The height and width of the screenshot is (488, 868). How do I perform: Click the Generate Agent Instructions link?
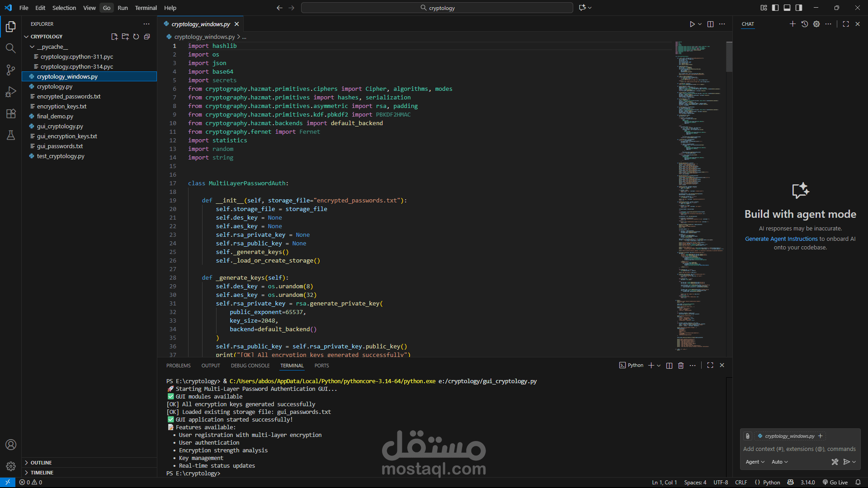point(781,239)
